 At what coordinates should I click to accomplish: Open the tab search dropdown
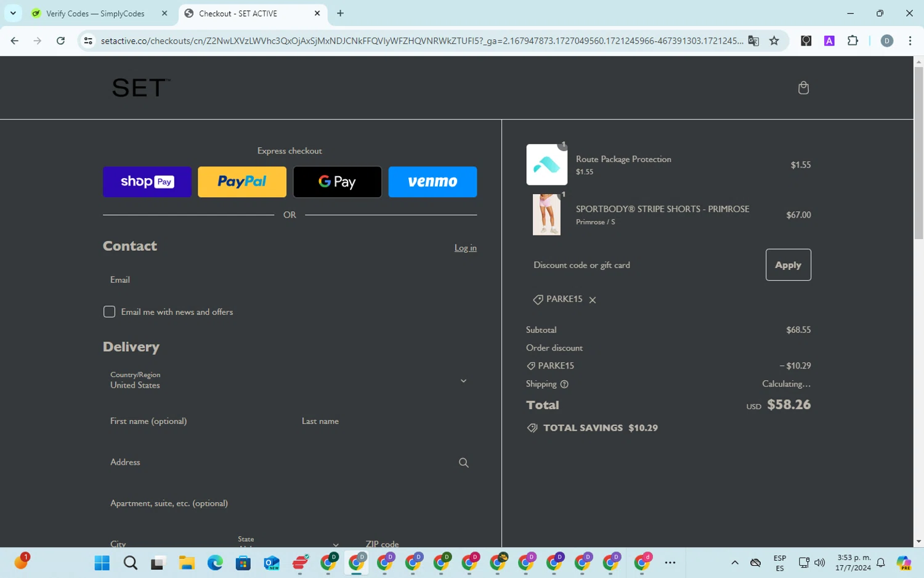(x=13, y=14)
